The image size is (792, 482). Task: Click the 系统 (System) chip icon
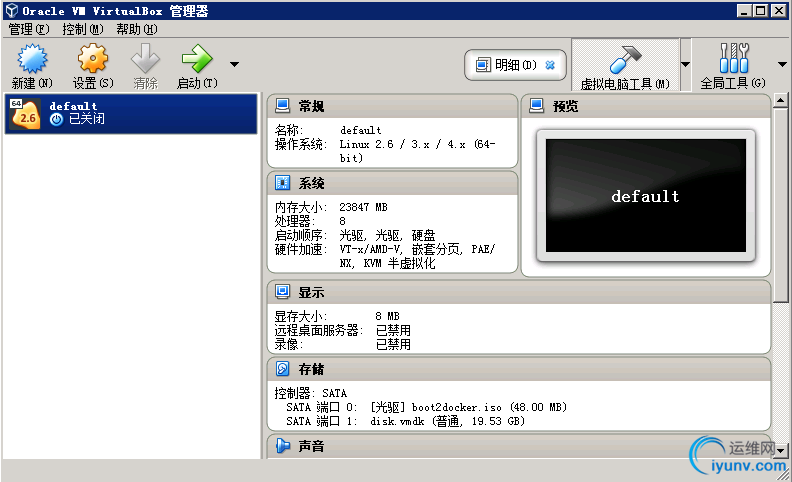(x=282, y=182)
